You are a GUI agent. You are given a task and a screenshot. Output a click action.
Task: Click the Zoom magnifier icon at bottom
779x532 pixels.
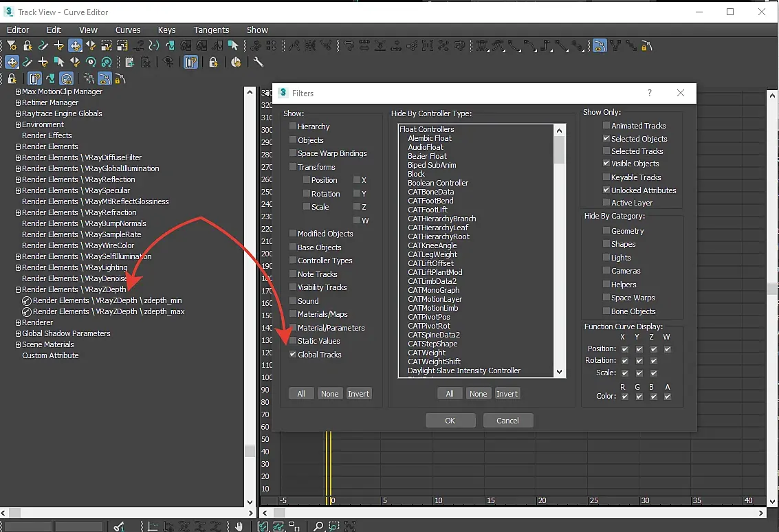click(x=318, y=527)
